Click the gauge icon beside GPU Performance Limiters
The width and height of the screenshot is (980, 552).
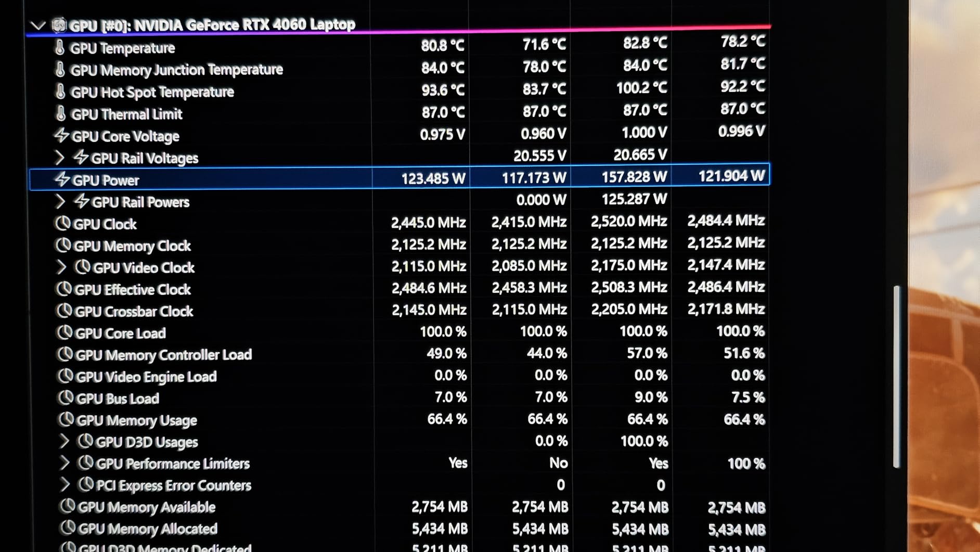click(x=86, y=463)
